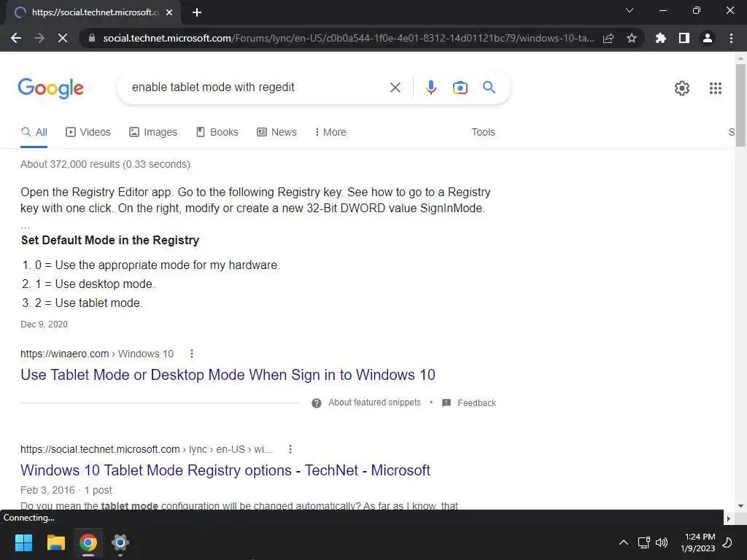Switch to Books results
This screenshot has height=560, width=747.
click(217, 133)
